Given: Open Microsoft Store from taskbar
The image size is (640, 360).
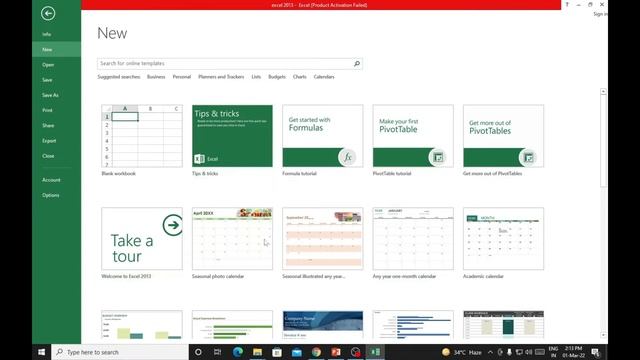Looking at the screenshot, I should pyautogui.click(x=277, y=352).
